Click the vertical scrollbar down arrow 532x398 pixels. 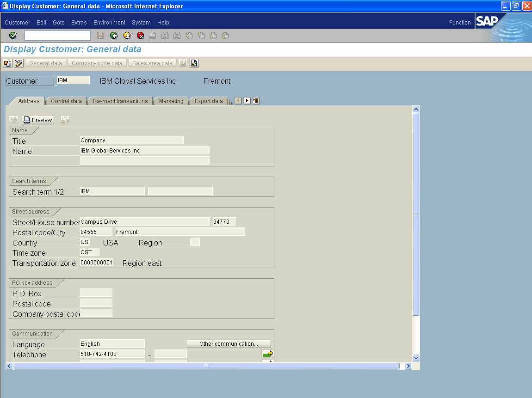(416, 358)
